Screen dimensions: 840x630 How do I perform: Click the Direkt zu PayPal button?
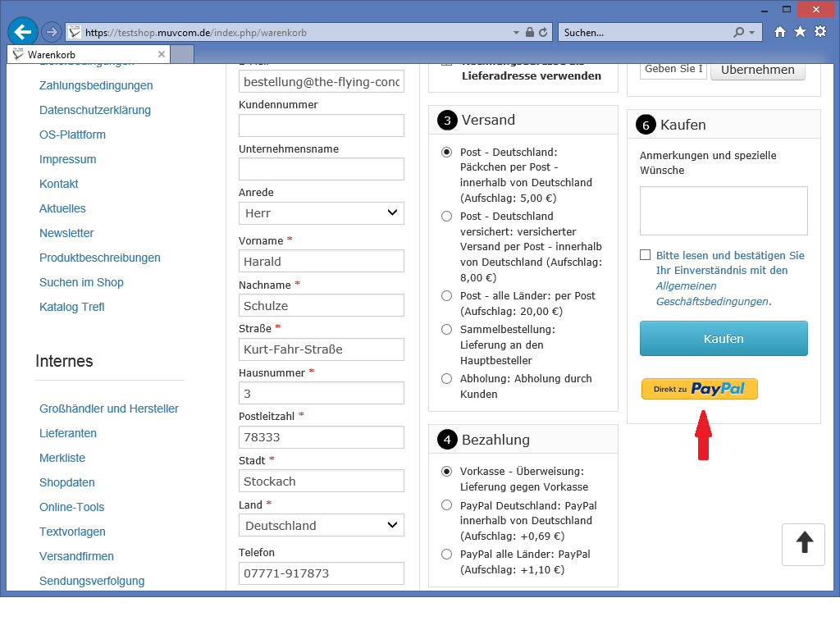[x=700, y=389]
